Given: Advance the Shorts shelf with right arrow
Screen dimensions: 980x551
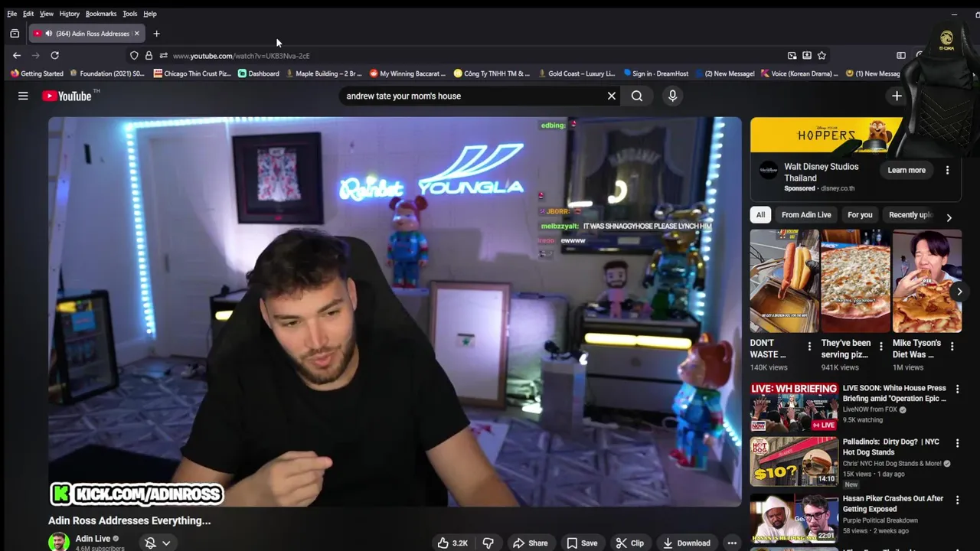Looking at the screenshot, I should click(959, 292).
